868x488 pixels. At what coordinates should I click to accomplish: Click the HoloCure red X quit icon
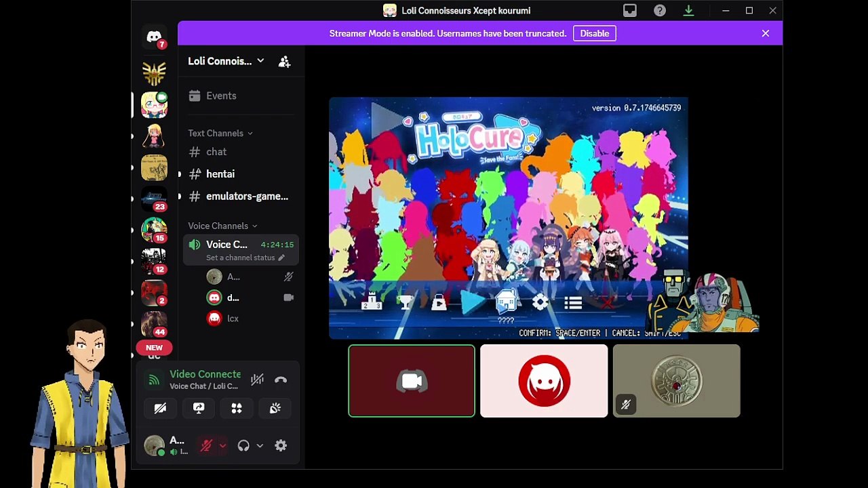tap(607, 303)
